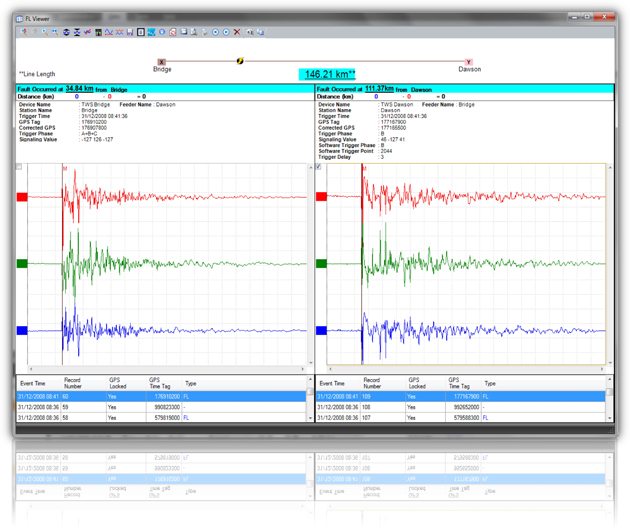Click the red trigger marker on Bridge waveform
The image size is (630, 528).
click(x=65, y=168)
